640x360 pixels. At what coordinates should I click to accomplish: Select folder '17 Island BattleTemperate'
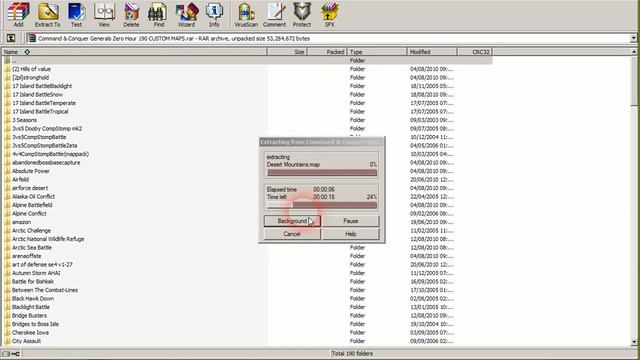click(44, 103)
